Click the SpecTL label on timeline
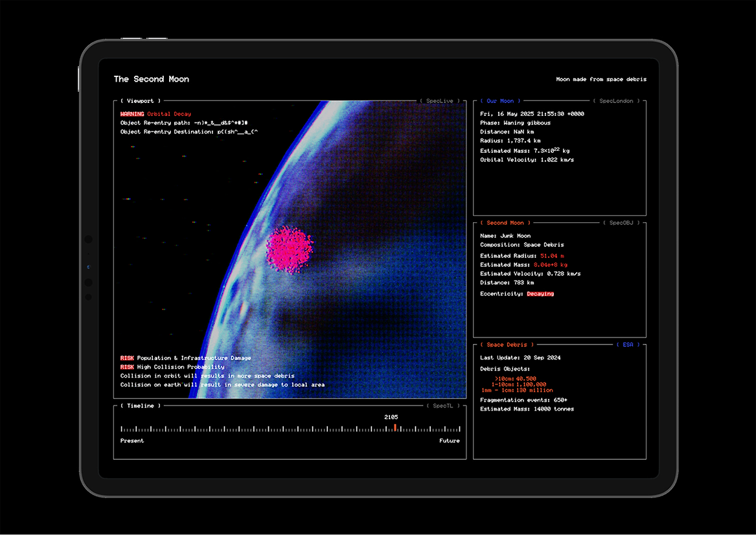 click(442, 406)
